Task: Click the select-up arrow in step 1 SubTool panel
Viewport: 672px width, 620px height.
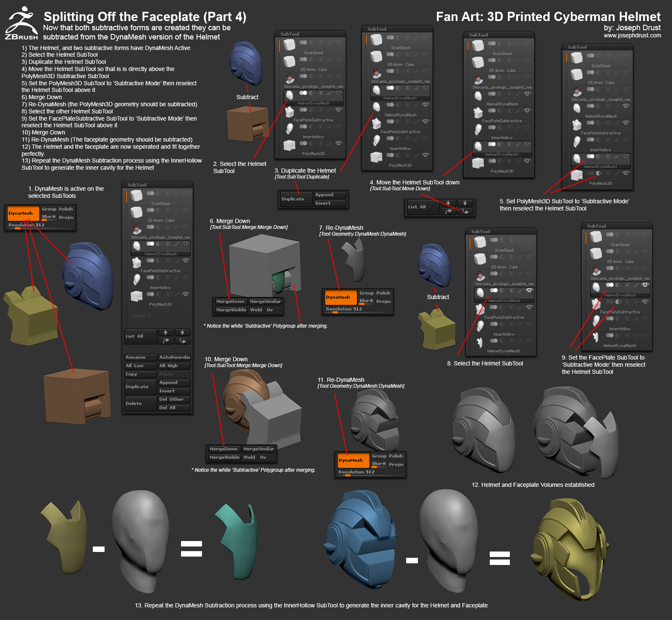Action: [165, 332]
